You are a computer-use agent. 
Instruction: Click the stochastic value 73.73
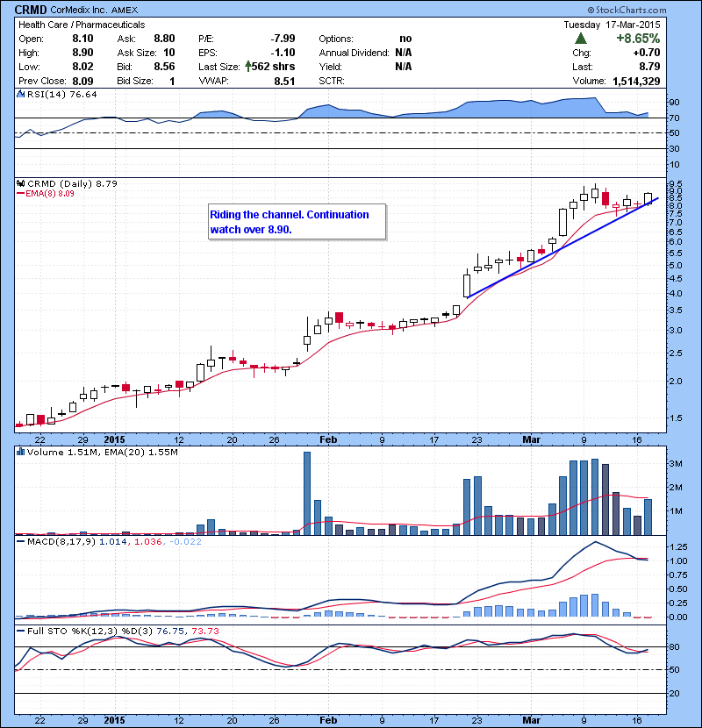[x=204, y=631]
